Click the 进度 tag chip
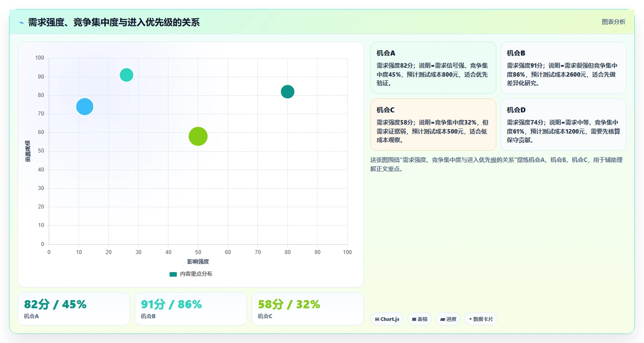The width and height of the screenshot is (644, 343). [448, 319]
